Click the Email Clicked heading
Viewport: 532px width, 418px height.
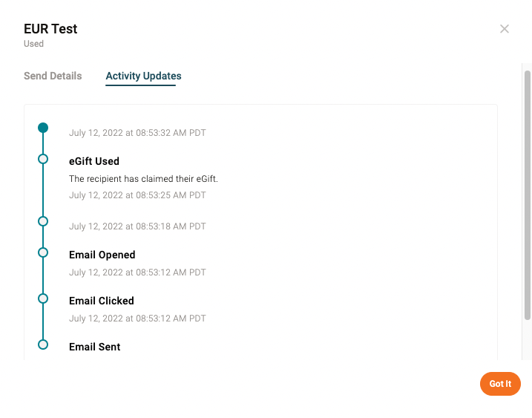(102, 301)
